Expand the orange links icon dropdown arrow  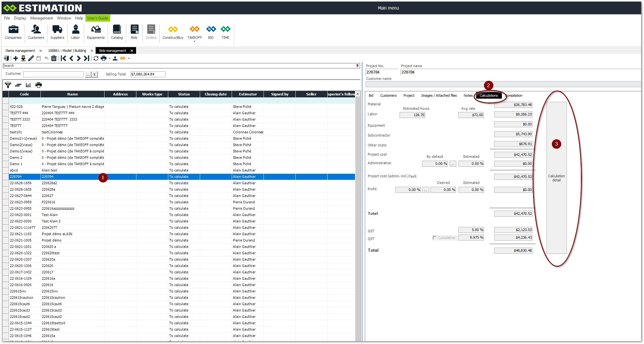point(129,58)
